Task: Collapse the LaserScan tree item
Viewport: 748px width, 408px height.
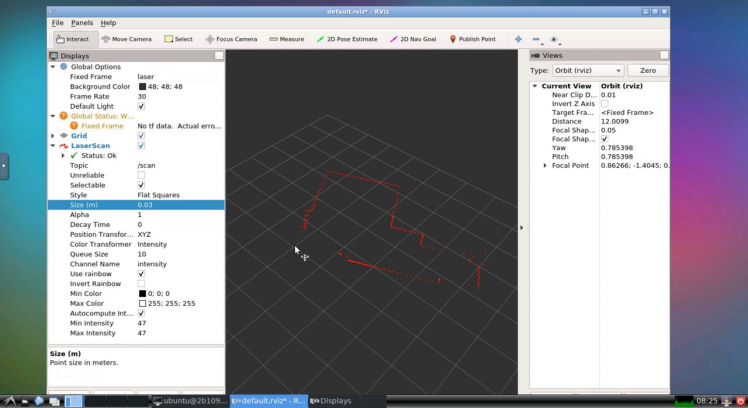Action: (53, 146)
